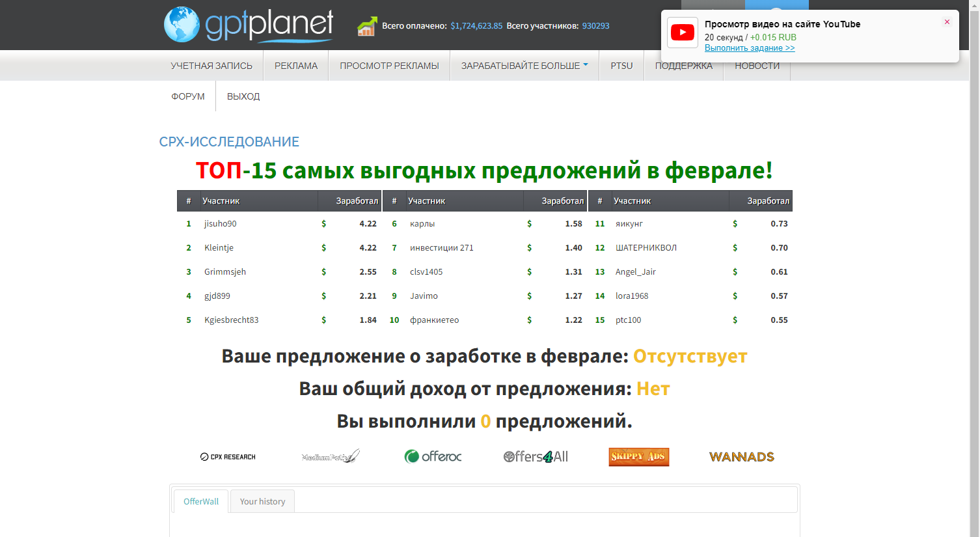Click participant Kleintje in the table
This screenshot has height=537, width=980.
click(x=219, y=247)
